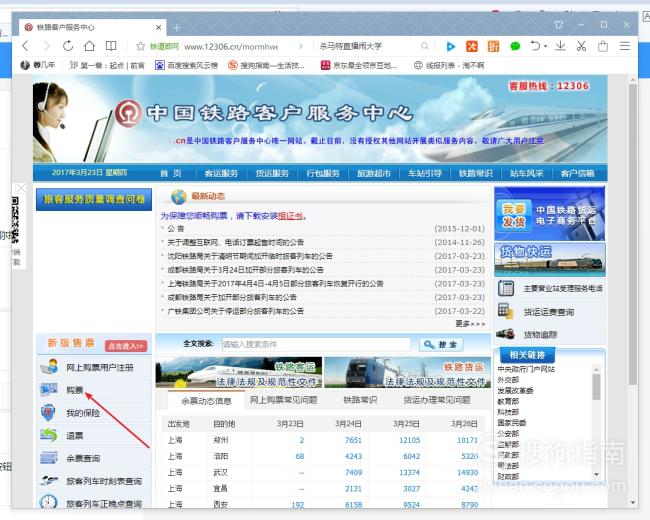The image size is (650, 520).
Task: Open the 旅游超市 navigation menu
Action: (x=374, y=173)
